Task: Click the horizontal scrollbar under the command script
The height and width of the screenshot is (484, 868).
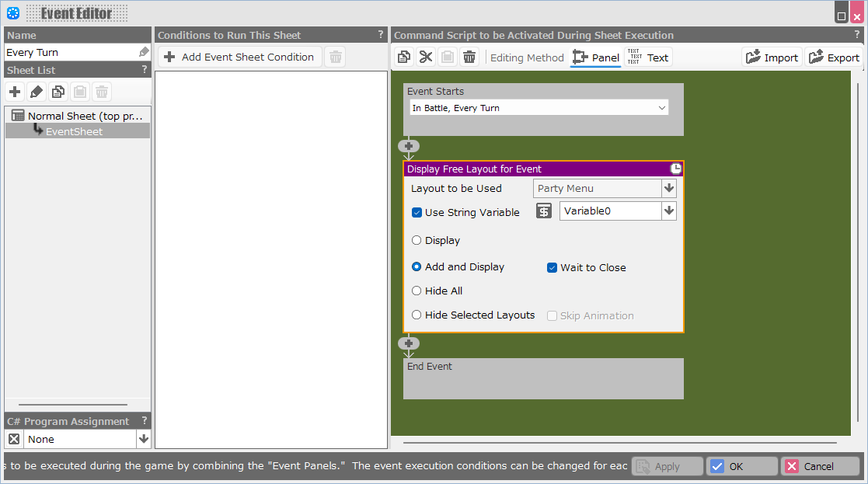Action: point(619,443)
